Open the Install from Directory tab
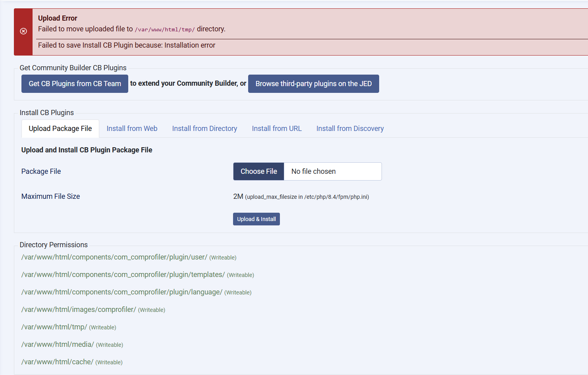 [x=204, y=129]
